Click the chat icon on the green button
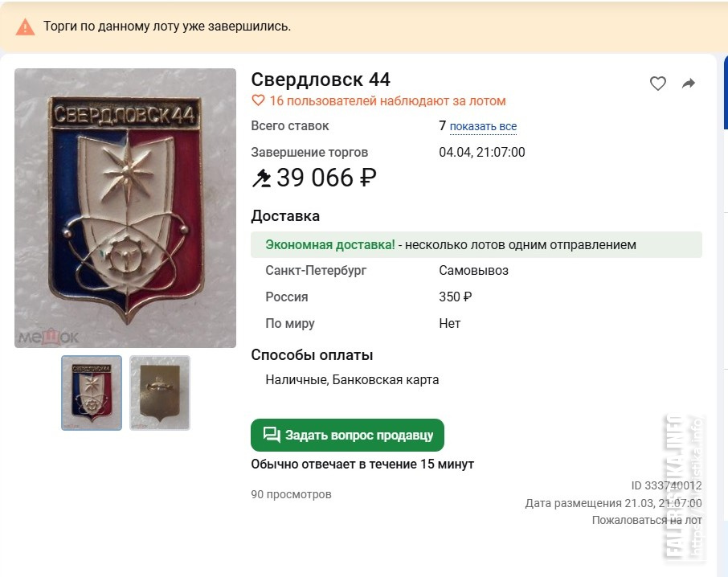This screenshot has width=728, height=577. coord(272,435)
